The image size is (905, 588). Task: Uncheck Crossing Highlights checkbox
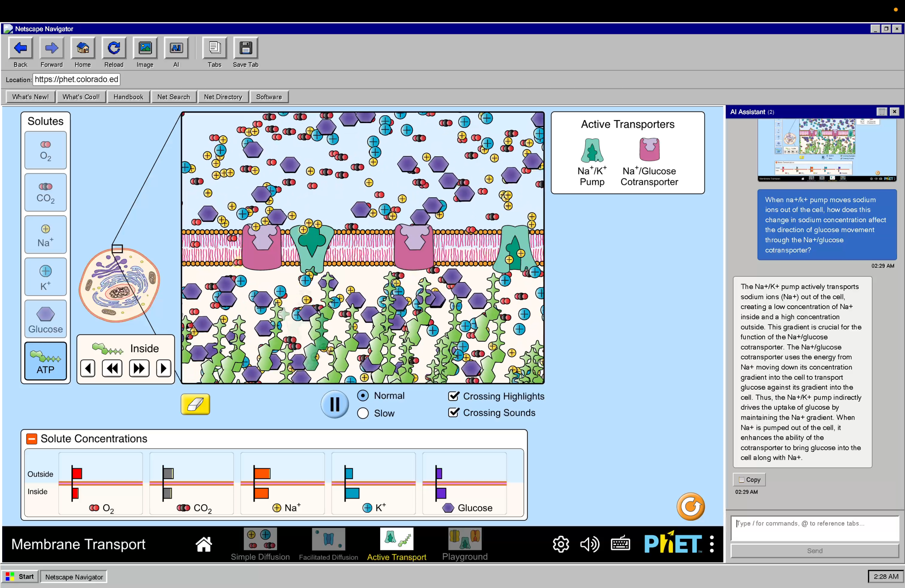point(453,396)
